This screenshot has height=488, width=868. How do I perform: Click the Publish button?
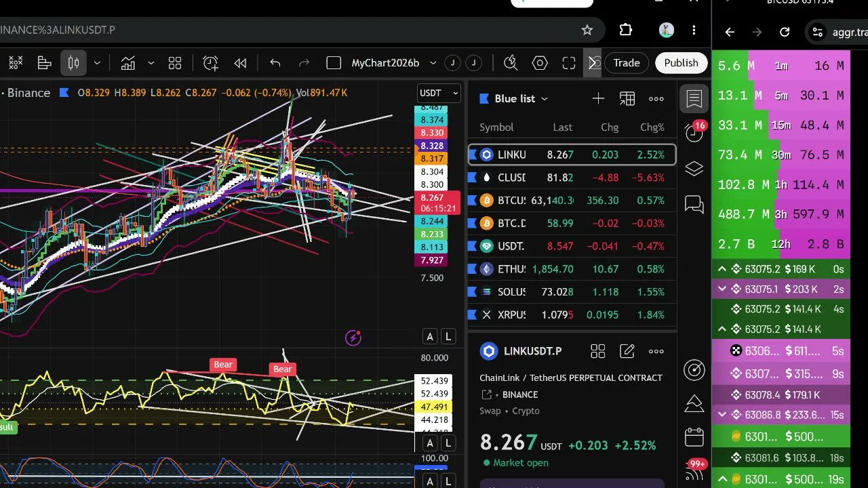tap(681, 63)
